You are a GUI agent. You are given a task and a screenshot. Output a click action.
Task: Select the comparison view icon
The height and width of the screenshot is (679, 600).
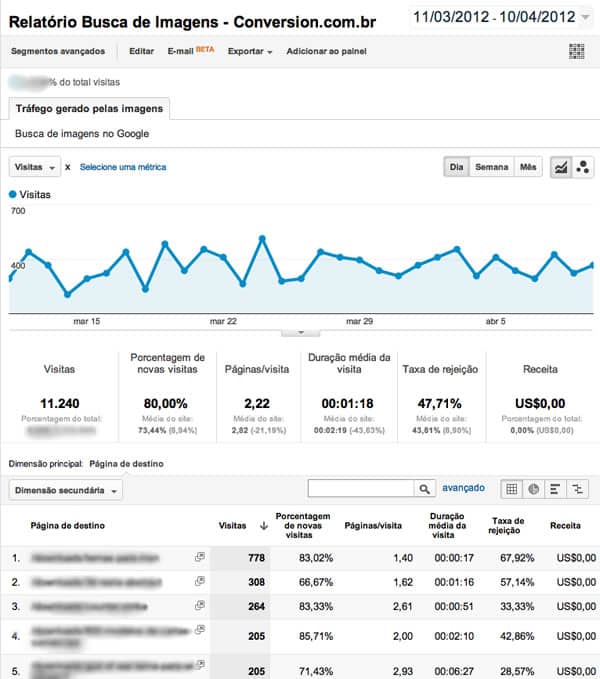[577, 489]
